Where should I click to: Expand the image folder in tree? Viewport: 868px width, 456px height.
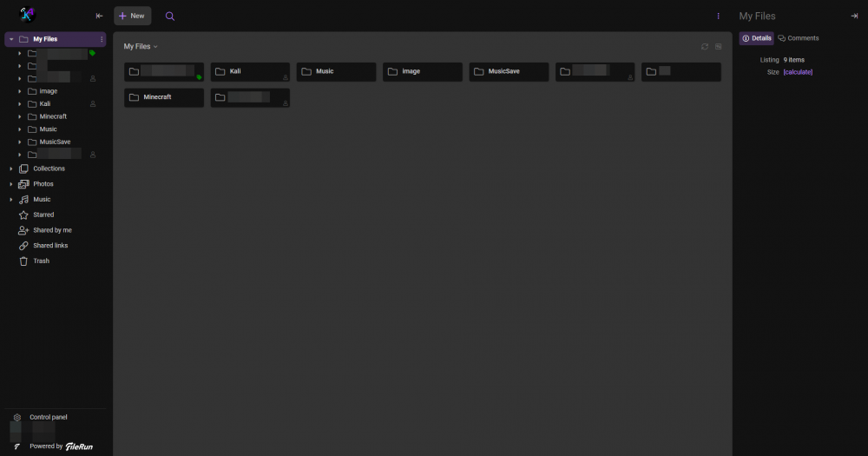[x=19, y=91]
